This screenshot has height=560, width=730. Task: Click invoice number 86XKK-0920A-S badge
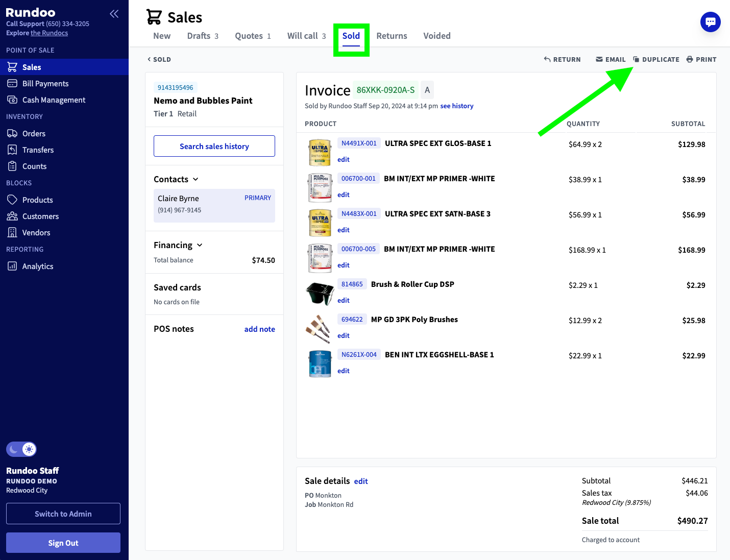click(x=385, y=90)
